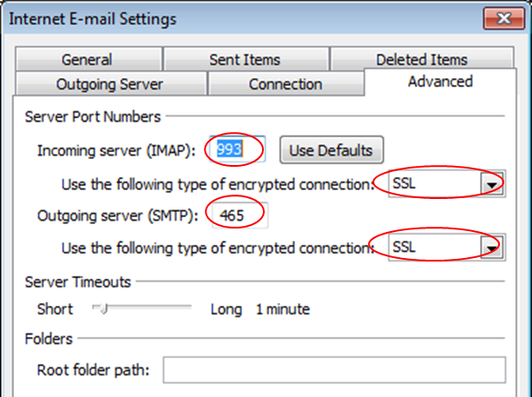Expand the IMAP encrypted connection dropdown arrow
Image resolution: width=532 pixels, height=397 pixels.
pyautogui.click(x=491, y=183)
